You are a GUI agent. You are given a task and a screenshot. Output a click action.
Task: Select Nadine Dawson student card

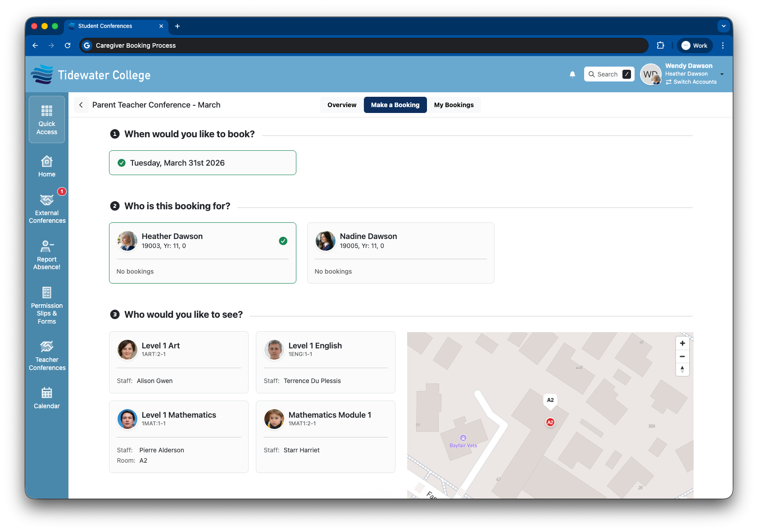pyautogui.click(x=400, y=252)
